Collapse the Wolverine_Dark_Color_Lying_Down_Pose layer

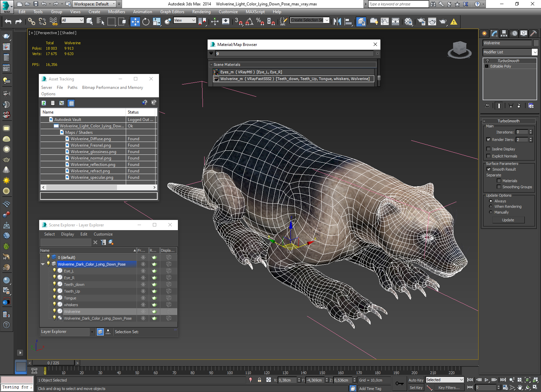click(x=43, y=264)
